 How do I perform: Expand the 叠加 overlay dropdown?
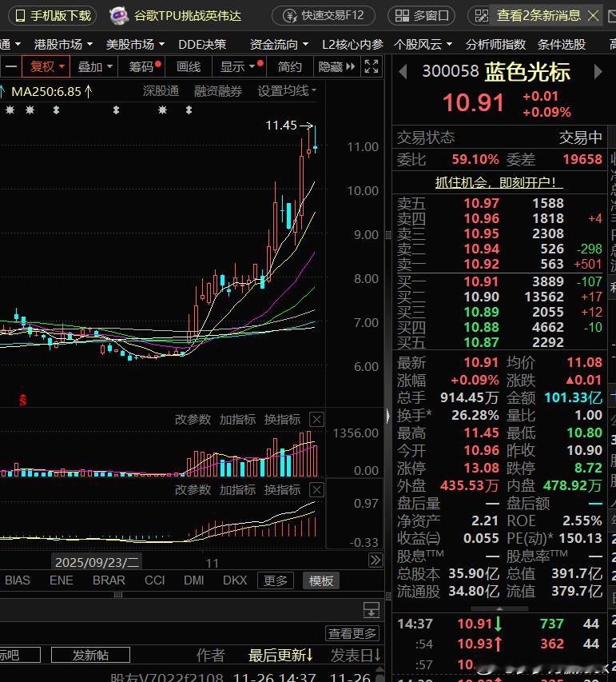[x=94, y=67]
